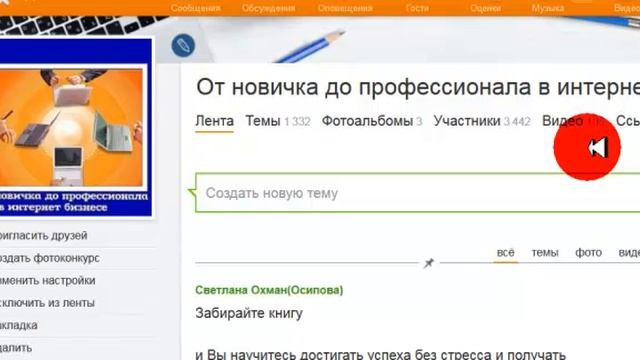Click the Удалить sidebar link

click(x=16, y=348)
